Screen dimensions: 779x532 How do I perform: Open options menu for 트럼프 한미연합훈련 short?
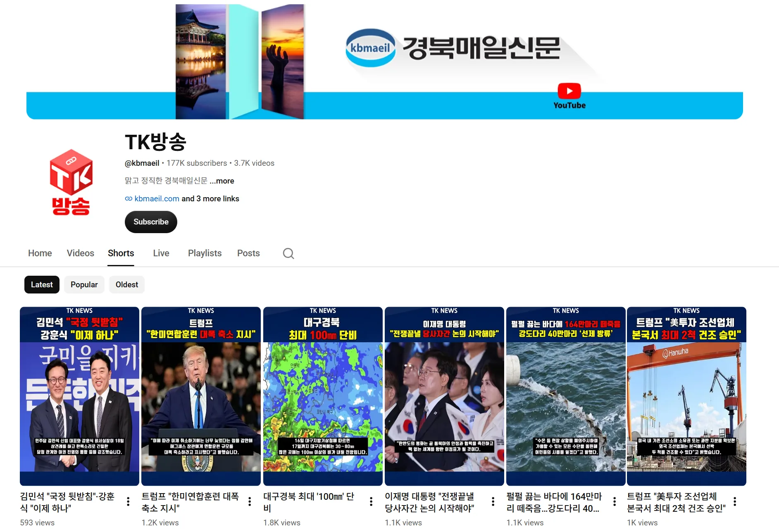250,501
